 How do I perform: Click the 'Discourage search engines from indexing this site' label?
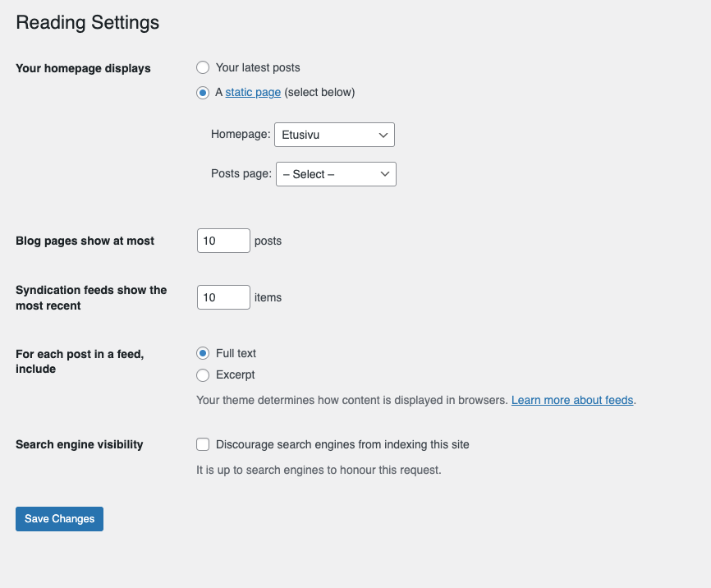tap(342, 444)
